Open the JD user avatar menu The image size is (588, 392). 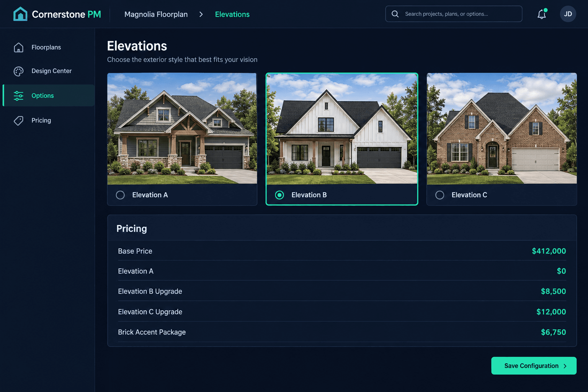tap(568, 14)
